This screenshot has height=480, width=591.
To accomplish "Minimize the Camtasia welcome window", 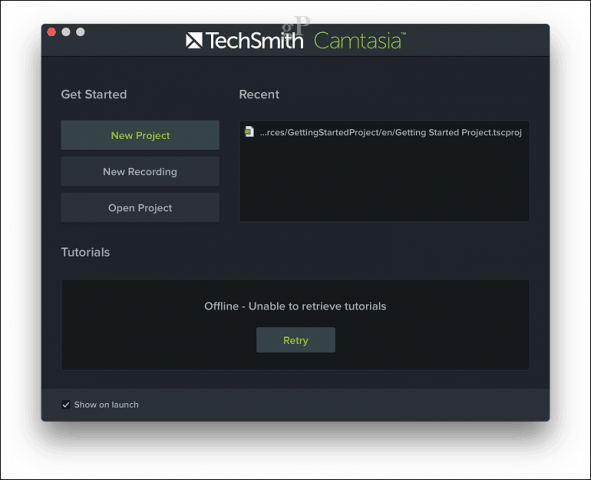I will click(66, 32).
